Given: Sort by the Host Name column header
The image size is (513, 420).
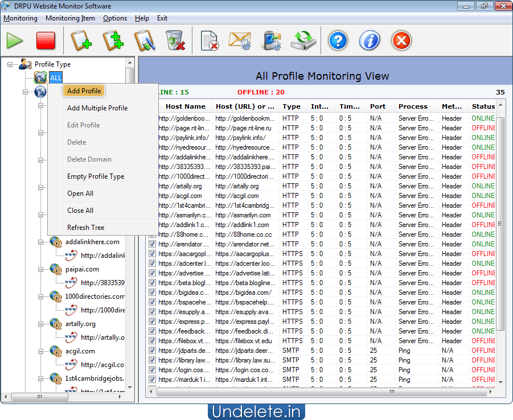Looking at the screenshot, I should pos(185,106).
